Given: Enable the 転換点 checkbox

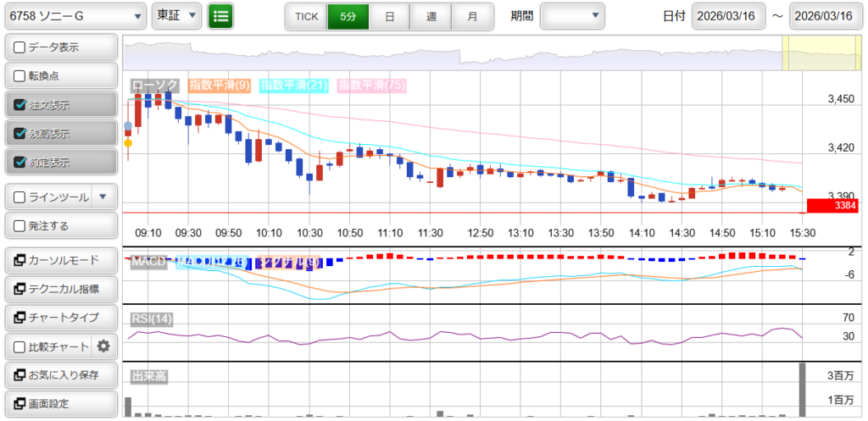Looking at the screenshot, I should click(x=20, y=76).
